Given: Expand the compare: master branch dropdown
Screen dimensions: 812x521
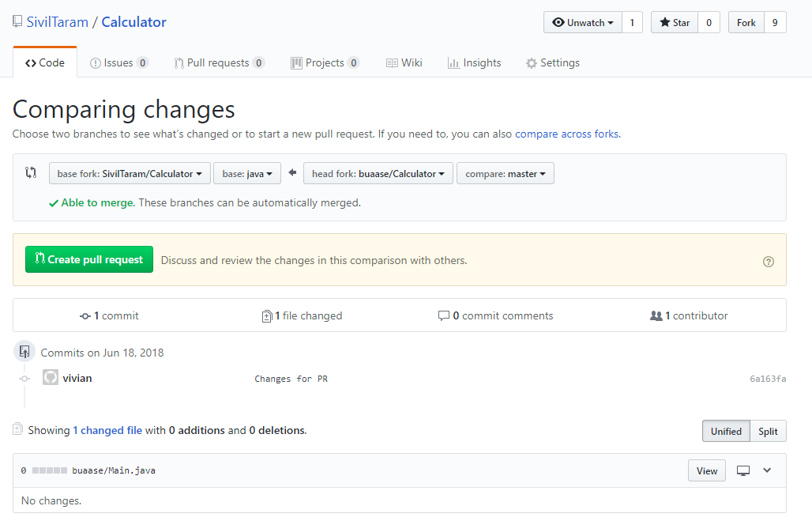Looking at the screenshot, I should click(x=506, y=173).
